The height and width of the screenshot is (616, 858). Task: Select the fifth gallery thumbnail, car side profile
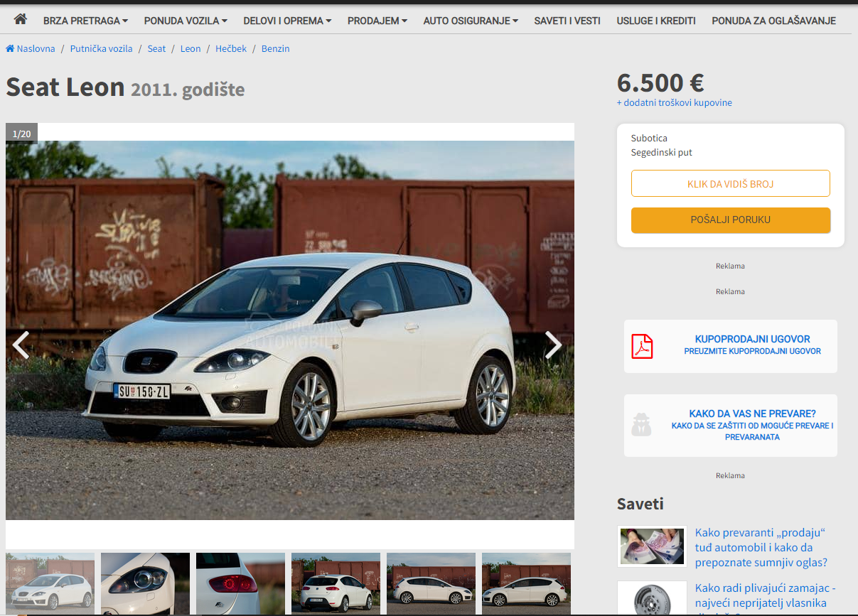431,584
